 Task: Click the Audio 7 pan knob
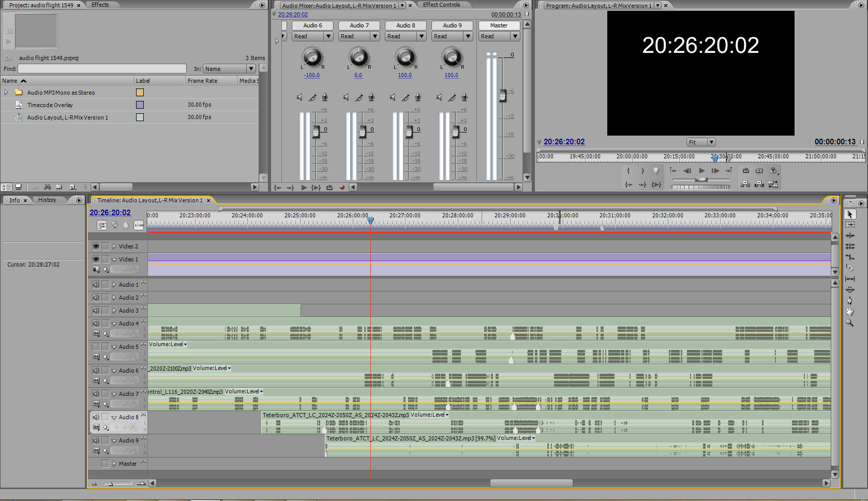[x=359, y=57]
